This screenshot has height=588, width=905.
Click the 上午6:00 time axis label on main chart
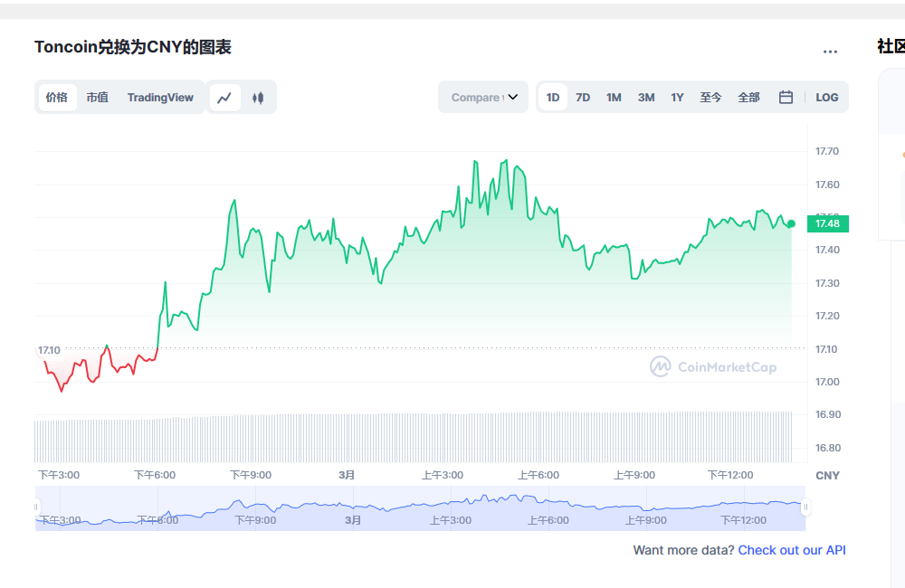click(538, 475)
